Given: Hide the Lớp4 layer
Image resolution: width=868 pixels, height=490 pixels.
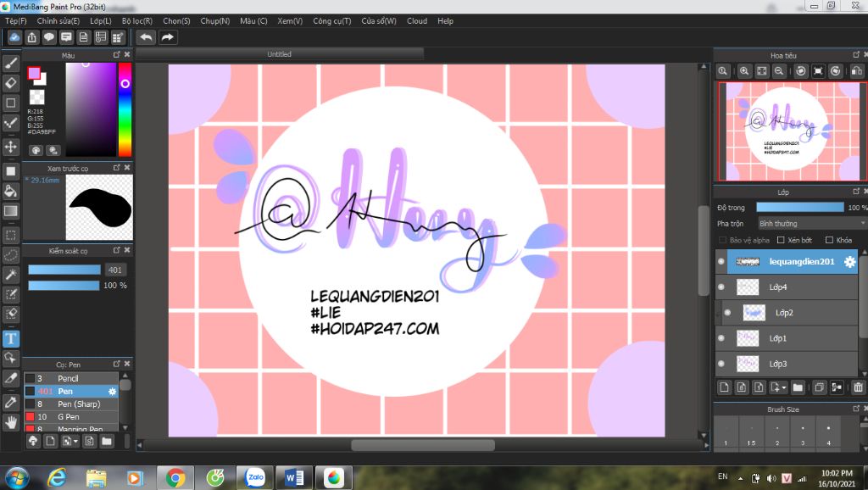Looking at the screenshot, I should (721, 287).
